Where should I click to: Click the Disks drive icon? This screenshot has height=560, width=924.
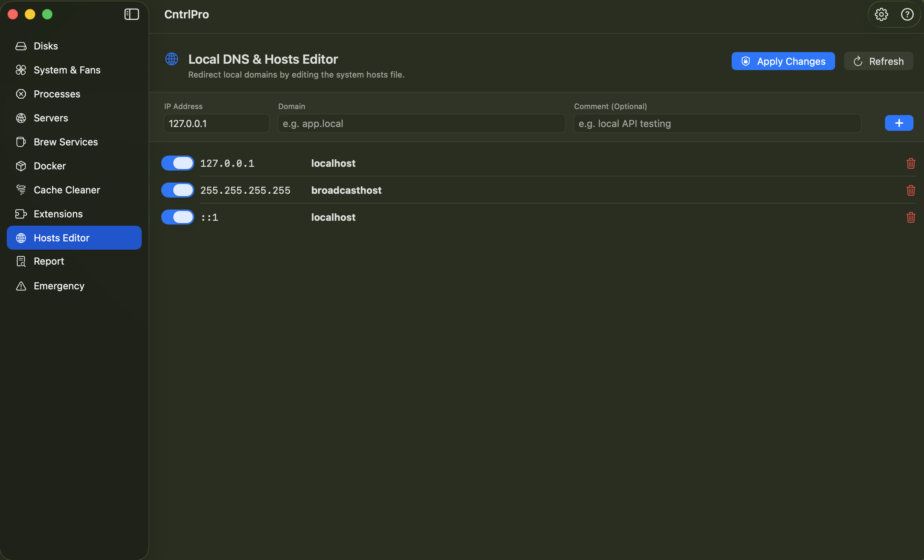(x=21, y=46)
